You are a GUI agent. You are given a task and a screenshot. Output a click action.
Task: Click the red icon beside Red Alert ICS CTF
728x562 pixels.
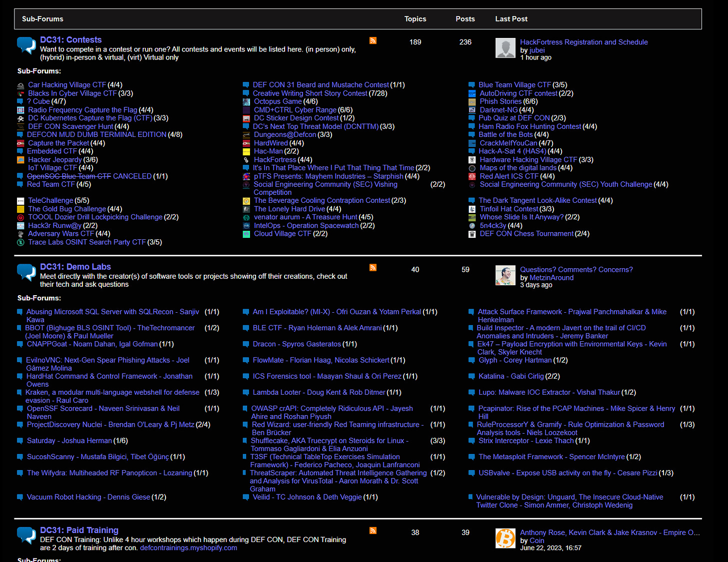point(472,176)
